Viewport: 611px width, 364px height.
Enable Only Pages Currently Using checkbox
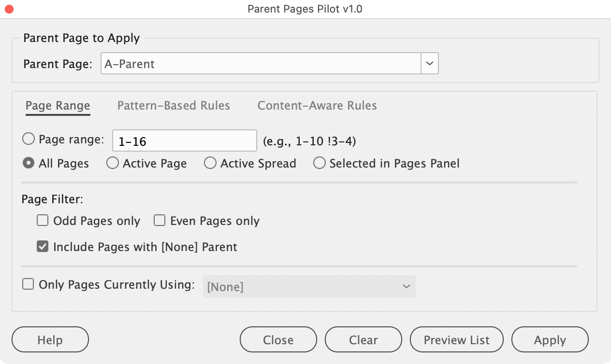point(29,284)
